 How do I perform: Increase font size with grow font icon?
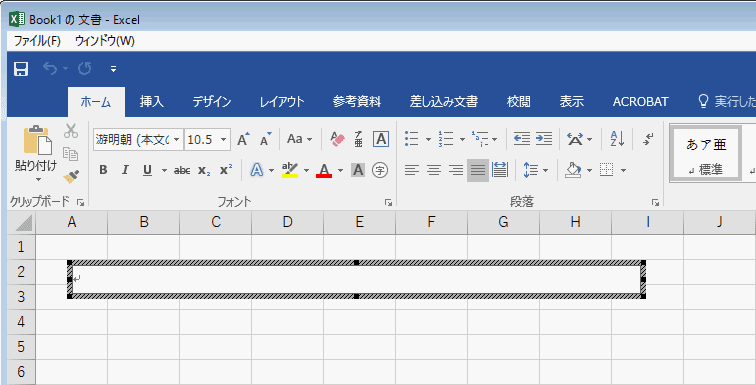[x=243, y=139]
